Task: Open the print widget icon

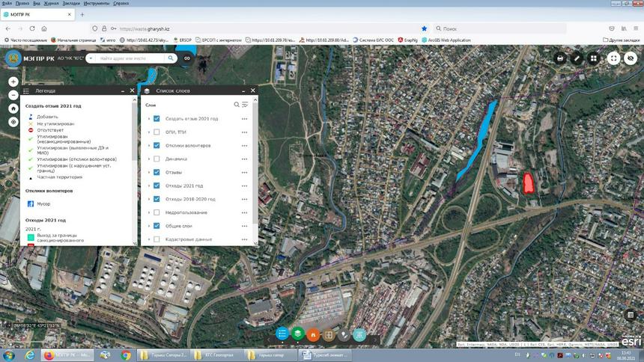Action: tap(559, 58)
